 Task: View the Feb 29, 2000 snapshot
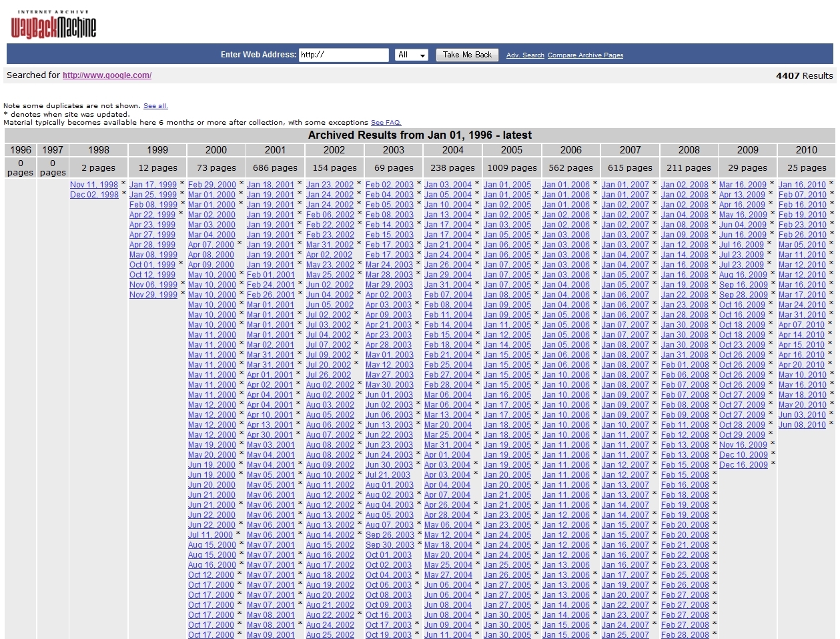coord(212,185)
